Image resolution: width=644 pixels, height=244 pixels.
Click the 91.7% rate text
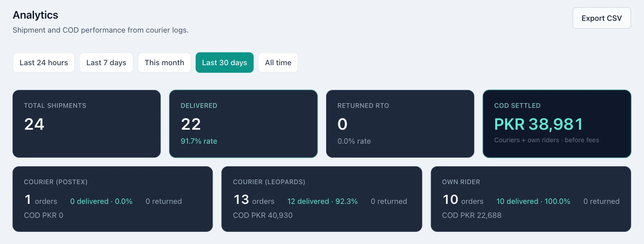(199, 141)
